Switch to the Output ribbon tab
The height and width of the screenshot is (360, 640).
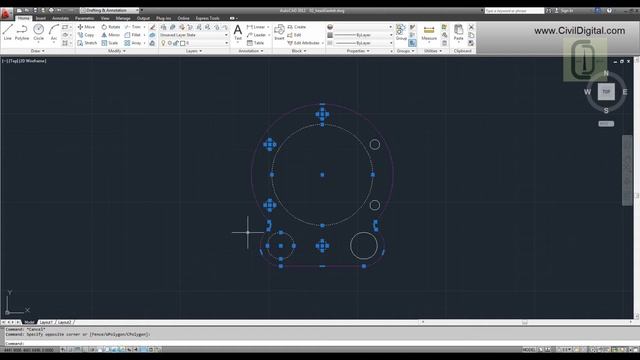pos(143,18)
